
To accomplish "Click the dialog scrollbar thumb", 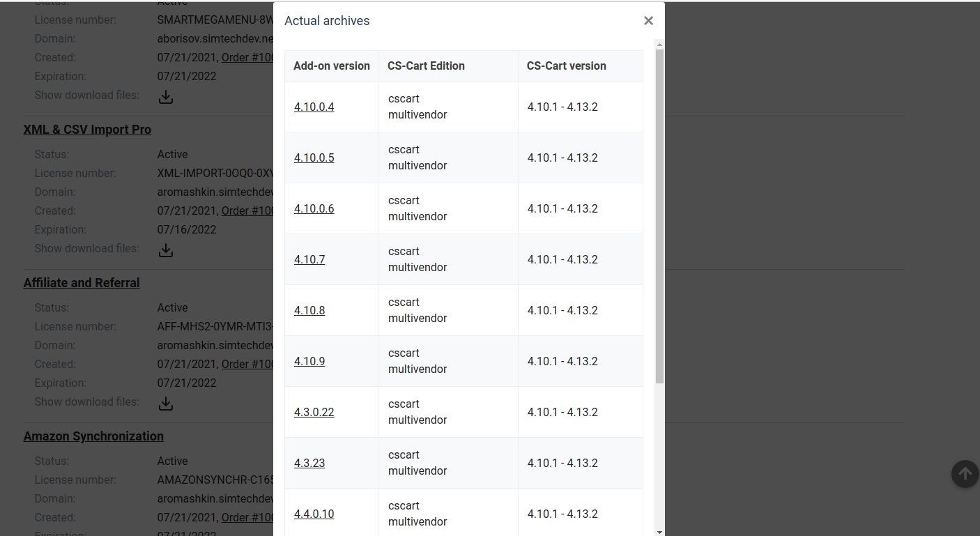I will point(659,216).
